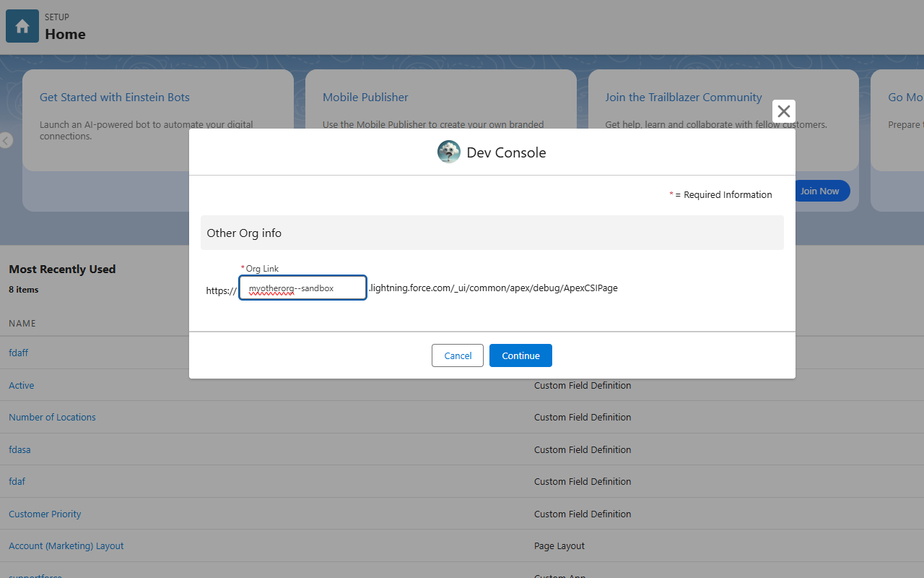The image size is (924, 578).
Task: Open the fdaf recently used item
Action: click(x=17, y=481)
